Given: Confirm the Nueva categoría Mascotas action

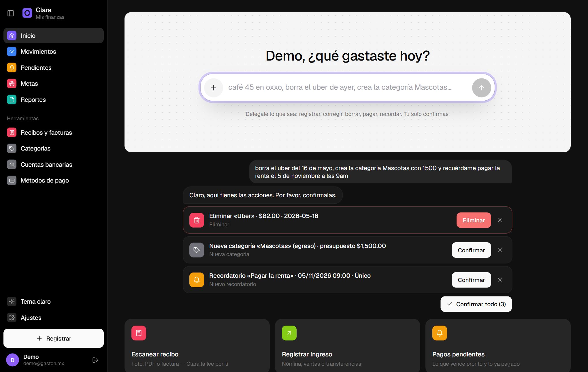Looking at the screenshot, I should click(x=471, y=250).
